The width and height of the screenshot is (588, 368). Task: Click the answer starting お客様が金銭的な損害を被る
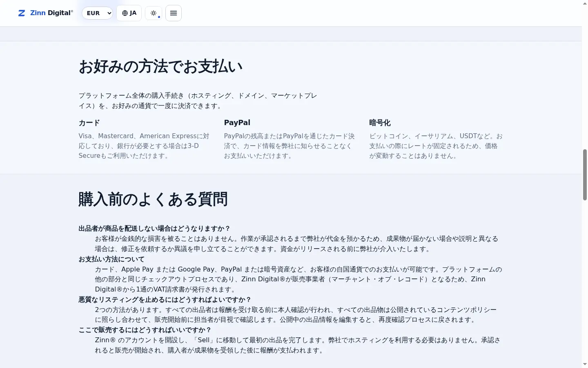[x=297, y=244]
